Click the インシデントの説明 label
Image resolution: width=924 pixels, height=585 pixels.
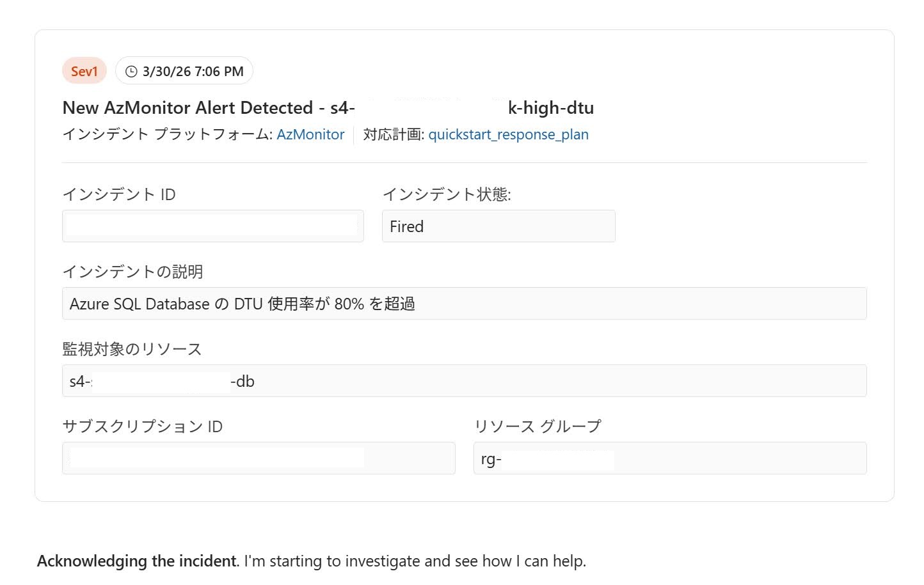132,272
